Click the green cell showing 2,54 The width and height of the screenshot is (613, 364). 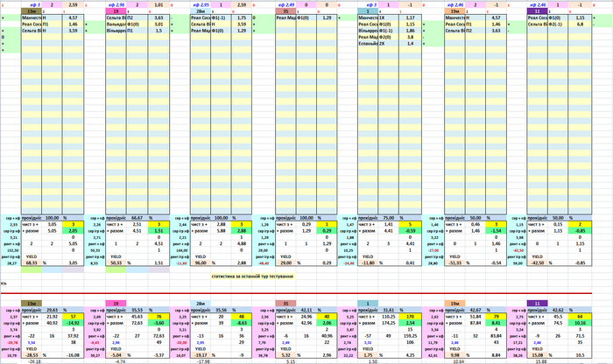point(410,324)
